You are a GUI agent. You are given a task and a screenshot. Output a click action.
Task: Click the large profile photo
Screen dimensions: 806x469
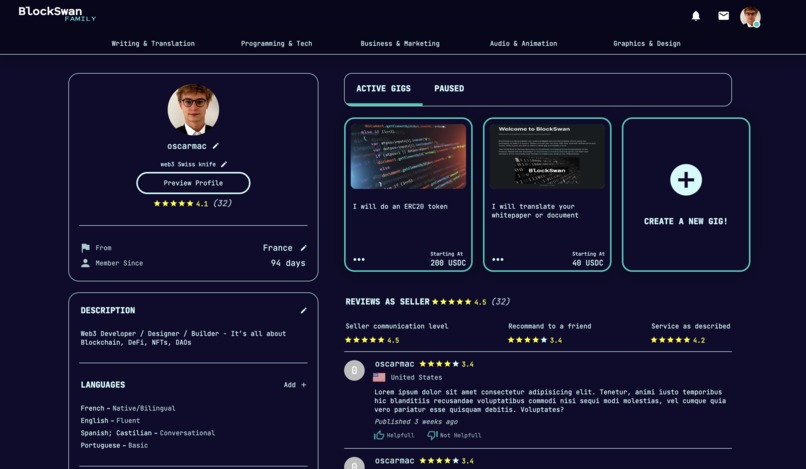point(193,110)
